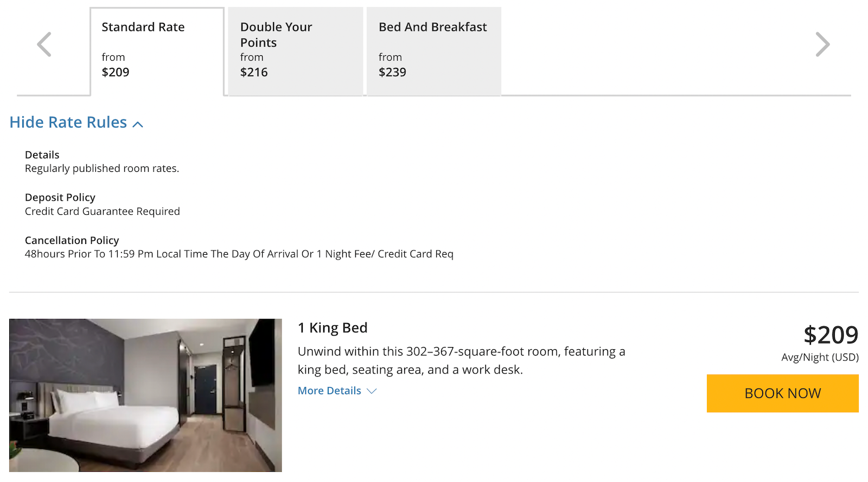Switch to the Double Your Points rate
868x482 pixels.
295,49
